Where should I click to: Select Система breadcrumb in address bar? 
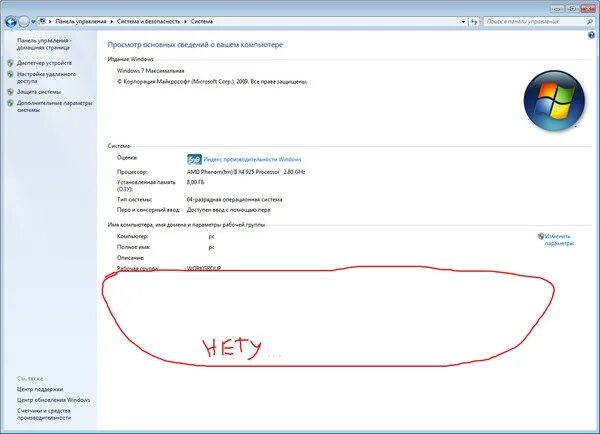pos(202,21)
